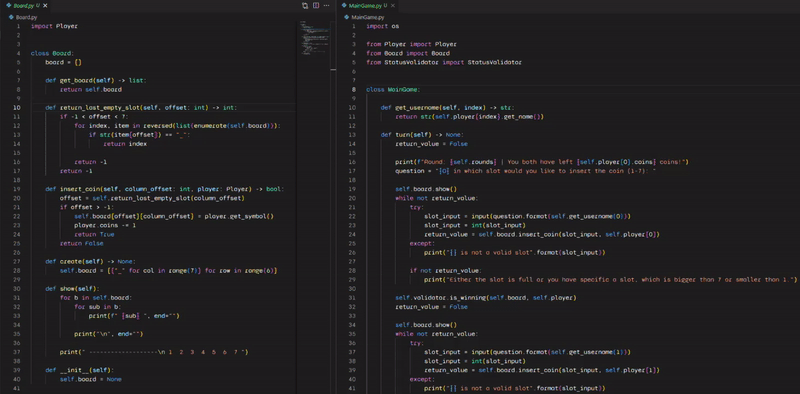Click 'class Board:' declaration line
Viewport: 800px width, 394px height.
click(x=53, y=53)
